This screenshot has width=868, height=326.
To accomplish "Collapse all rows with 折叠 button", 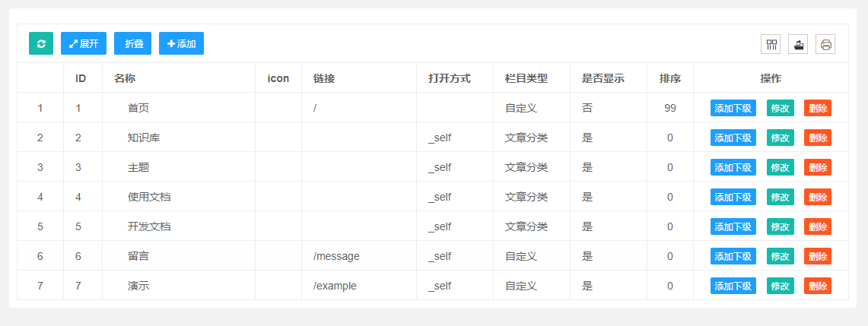I will pos(133,43).
